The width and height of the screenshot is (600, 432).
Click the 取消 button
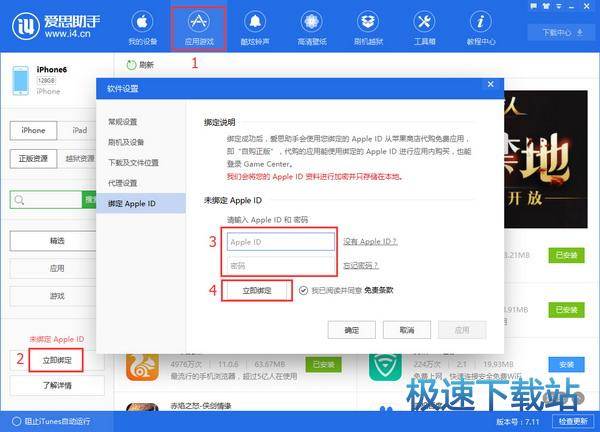coord(407,330)
